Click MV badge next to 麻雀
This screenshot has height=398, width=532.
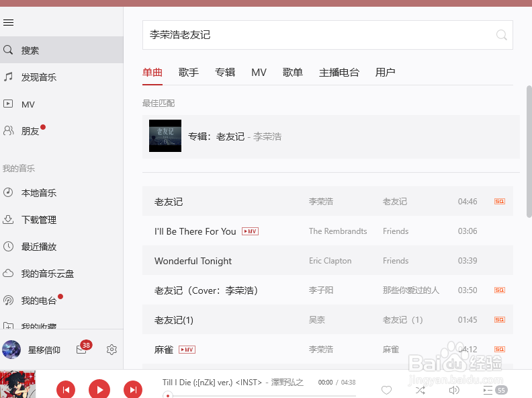click(x=187, y=350)
